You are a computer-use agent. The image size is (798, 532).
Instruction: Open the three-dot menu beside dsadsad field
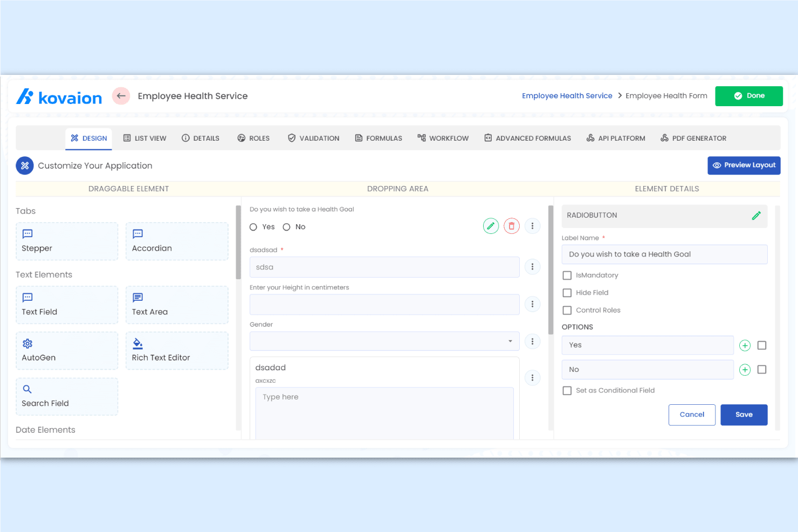(533, 266)
